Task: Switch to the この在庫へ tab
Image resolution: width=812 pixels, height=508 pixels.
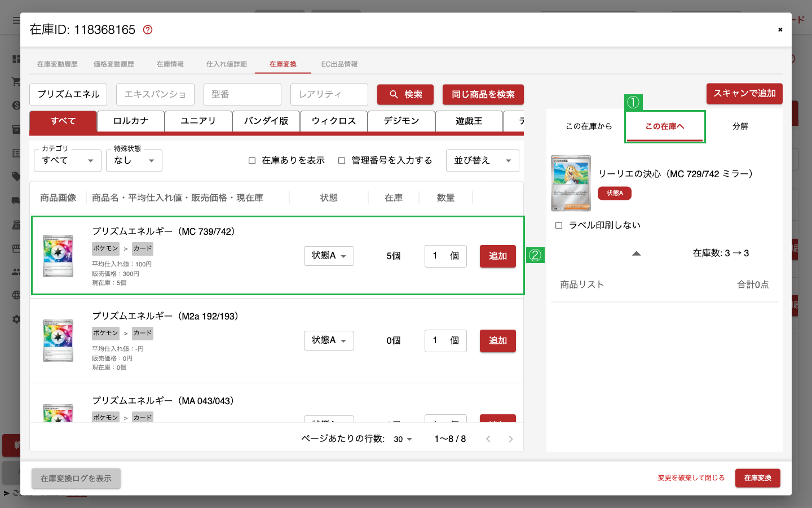Action: click(665, 126)
